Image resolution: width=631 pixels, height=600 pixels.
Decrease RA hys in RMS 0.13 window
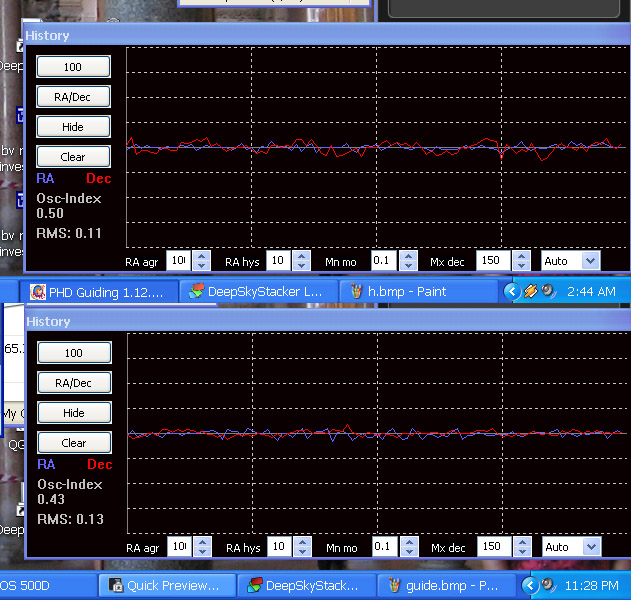click(302, 551)
